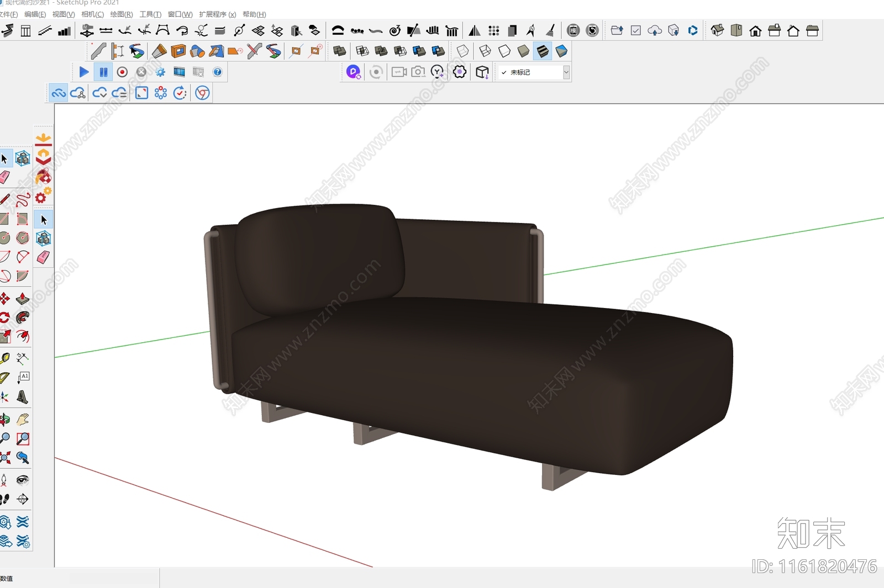Viewport: 884px width, 588px height.
Task: Open the 帮助(H) menu
Action: [254, 14]
